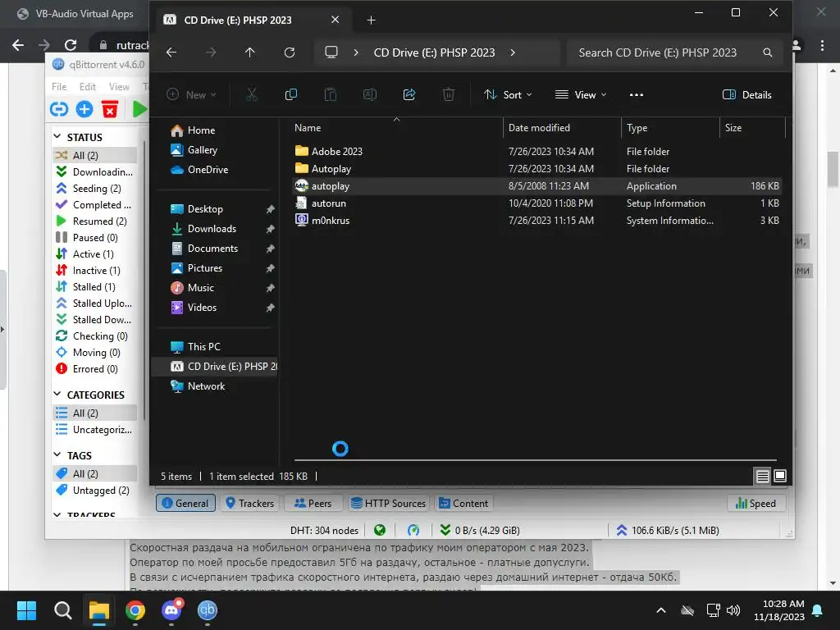Viewport: 840px width, 630px height.
Task: Switch to details list view icon
Action: 762,476
